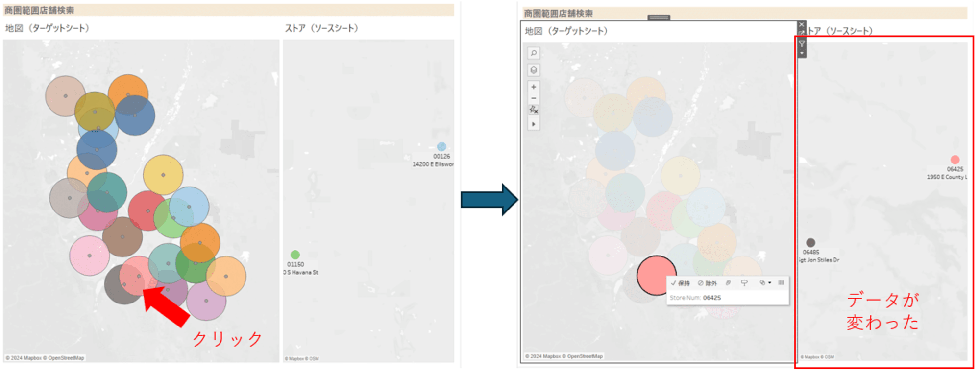Screen dimensions: 980x373
Task: Select the blue store dot labeled 00126
Action: [x=441, y=146]
